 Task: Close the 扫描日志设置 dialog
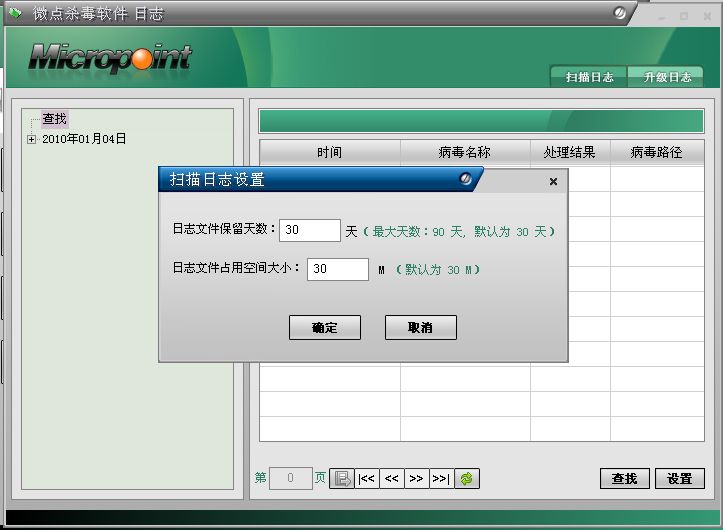click(x=553, y=182)
